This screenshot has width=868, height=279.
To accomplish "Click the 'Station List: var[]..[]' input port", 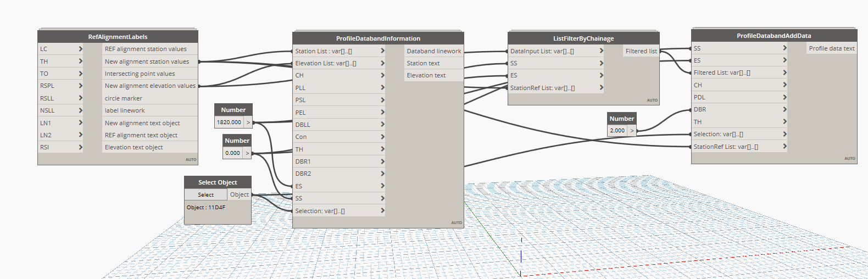I will coord(339,51).
